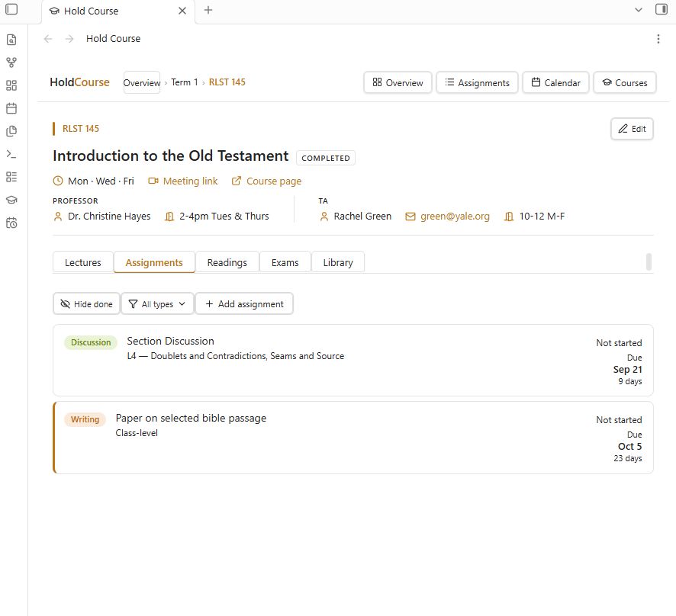
Task: Open the Section Discussion assignment card
Action: (353, 361)
